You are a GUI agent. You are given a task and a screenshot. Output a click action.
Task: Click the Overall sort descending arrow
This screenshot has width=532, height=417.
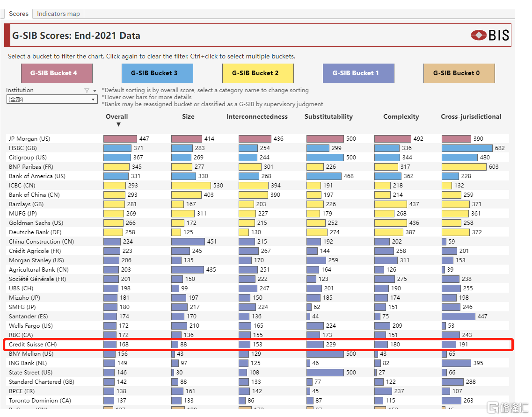click(x=118, y=125)
